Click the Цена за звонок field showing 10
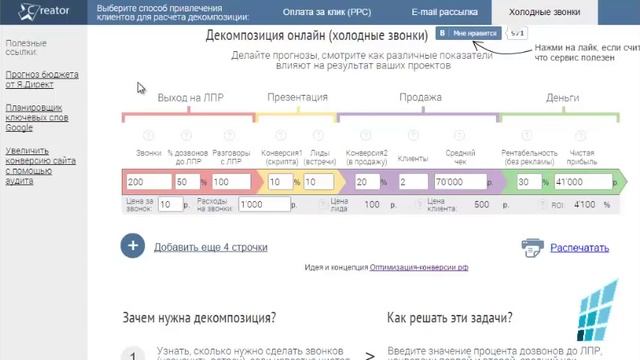The image size is (640, 360). (x=170, y=204)
